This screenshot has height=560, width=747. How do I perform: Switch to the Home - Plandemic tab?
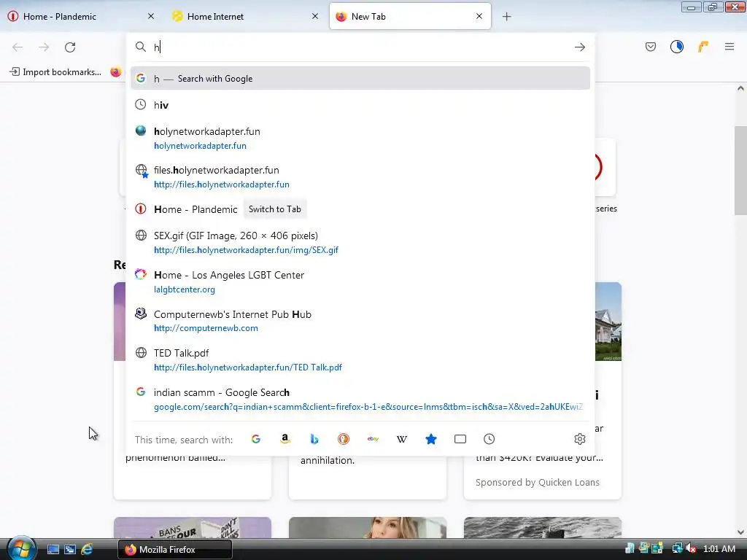click(81, 17)
